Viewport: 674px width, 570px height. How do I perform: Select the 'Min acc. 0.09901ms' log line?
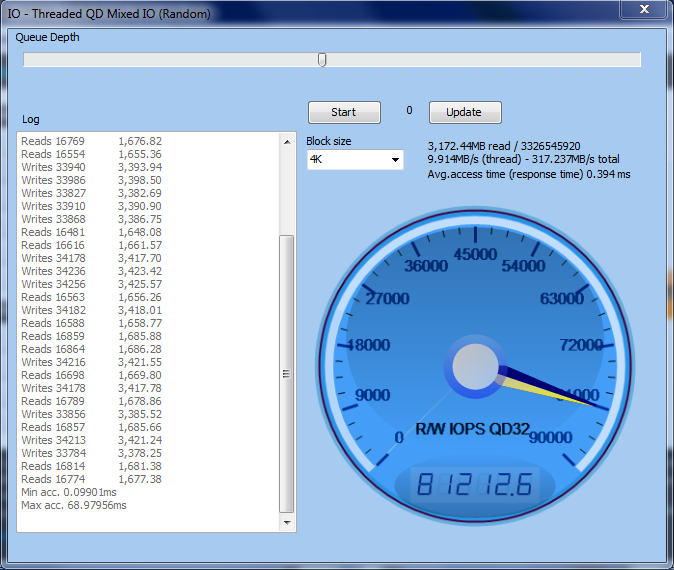coord(69,492)
